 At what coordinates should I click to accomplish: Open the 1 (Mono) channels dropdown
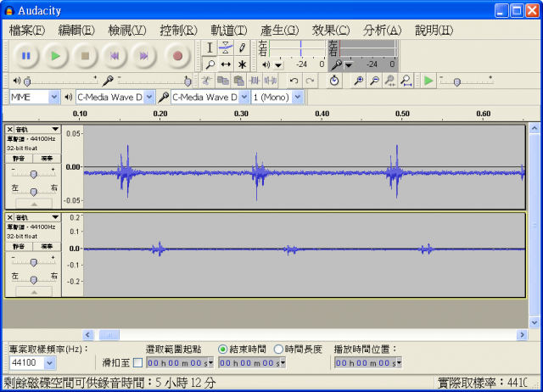(x=298, y=97)
